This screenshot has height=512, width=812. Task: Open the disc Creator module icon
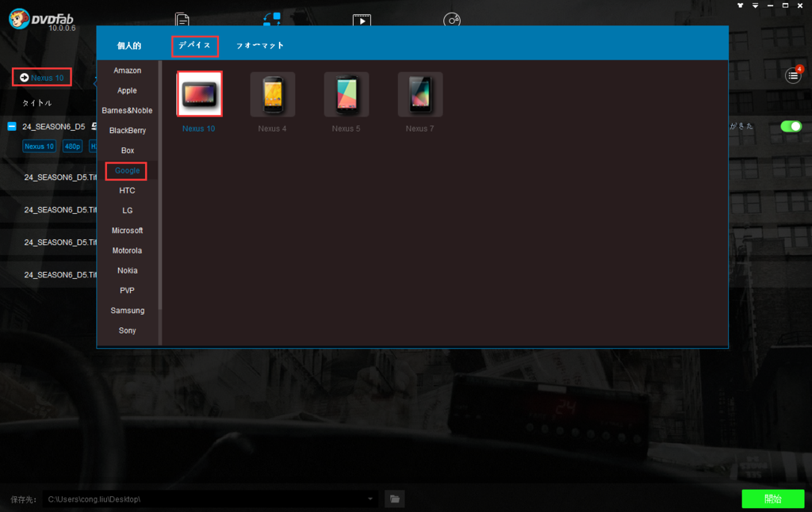click(x=451, y=20)
